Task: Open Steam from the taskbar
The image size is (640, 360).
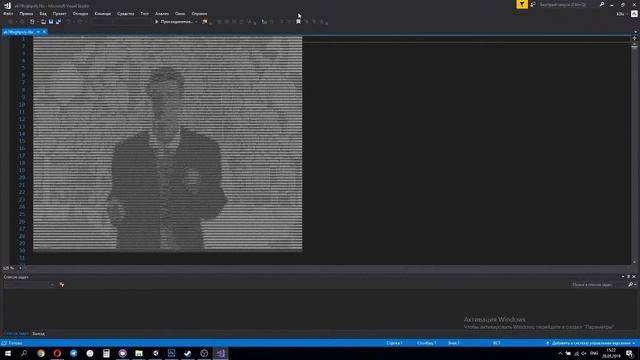Action: coord(188,353)
